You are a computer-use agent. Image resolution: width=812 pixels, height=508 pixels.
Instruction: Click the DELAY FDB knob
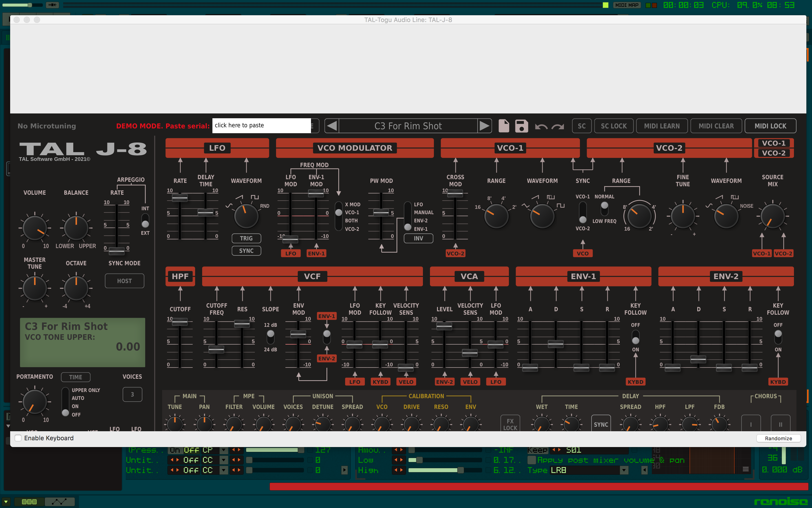click(719, 423)
